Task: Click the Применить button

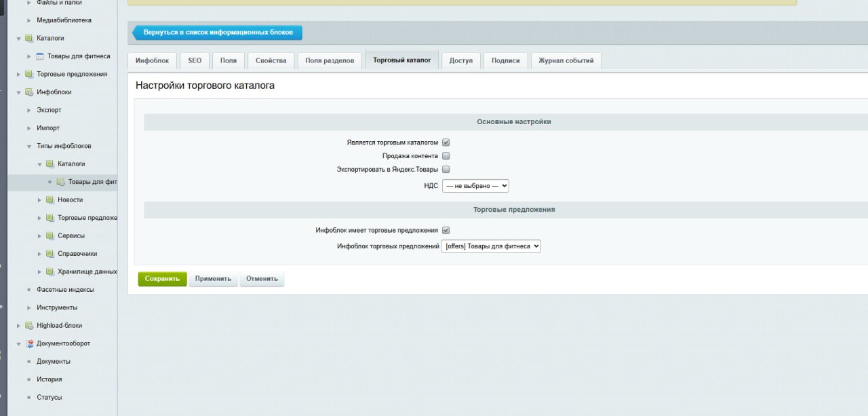Action: point(213,279)
